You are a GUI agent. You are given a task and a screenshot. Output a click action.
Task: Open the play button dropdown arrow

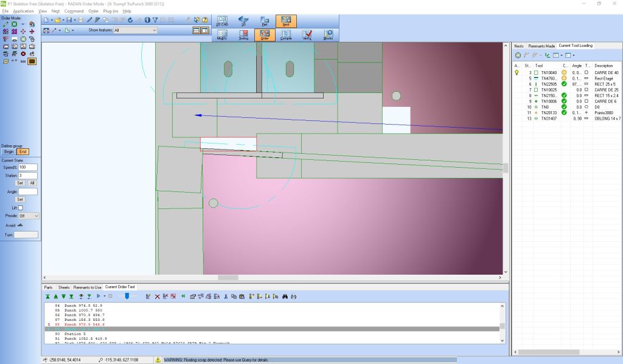point(103,296)
